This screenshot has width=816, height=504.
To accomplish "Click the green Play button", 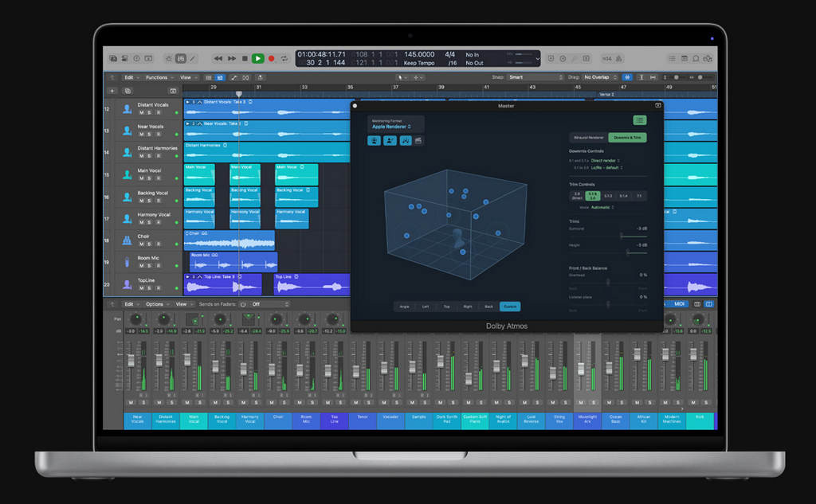I will pyautogui.click(x=257, y=59).
